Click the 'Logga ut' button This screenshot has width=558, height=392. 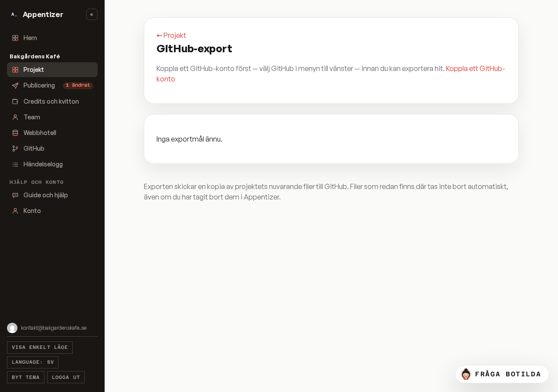pyautogui.click(x=66, y=377)
